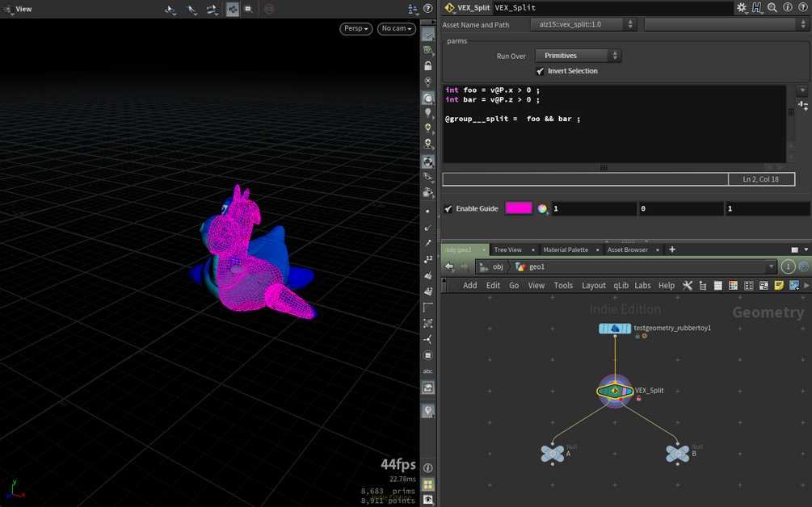812x507 pixels.
Task: Click the geo1 path segment
Action: (x=531, y=266)
